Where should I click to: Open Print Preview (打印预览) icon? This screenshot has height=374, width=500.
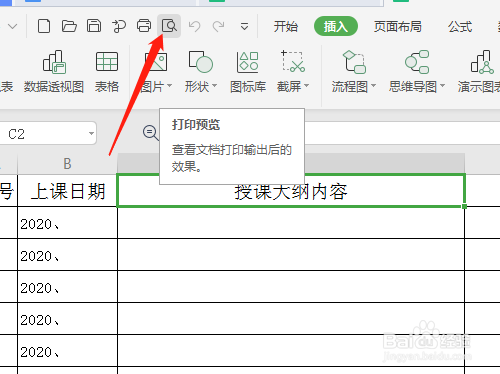[x=169, y=26]
